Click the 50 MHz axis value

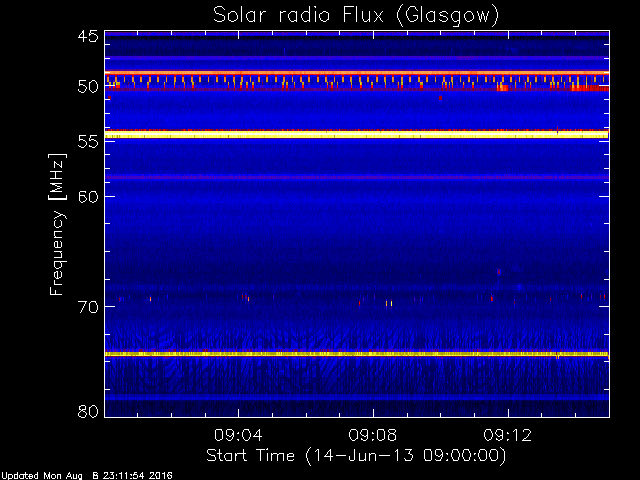coord(88,87)
